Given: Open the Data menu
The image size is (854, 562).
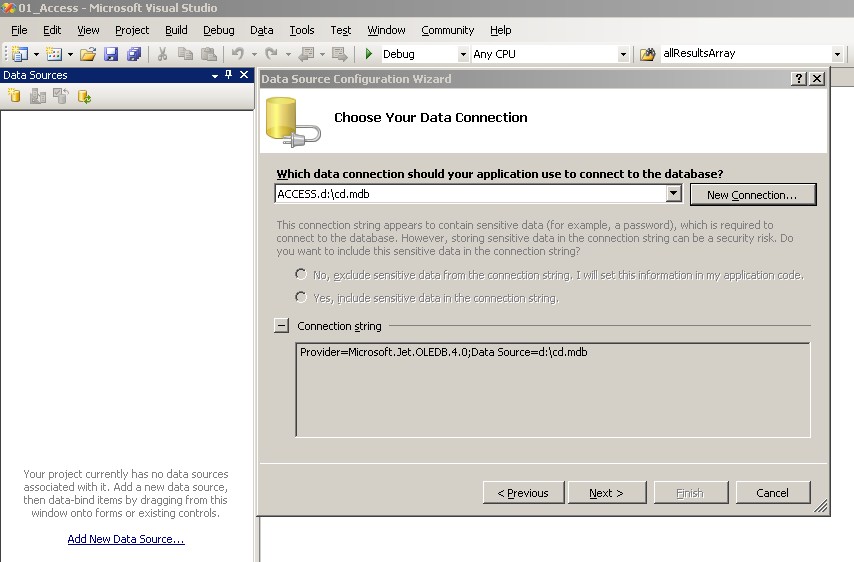Looking at the screenshot, I should point(261,30).
